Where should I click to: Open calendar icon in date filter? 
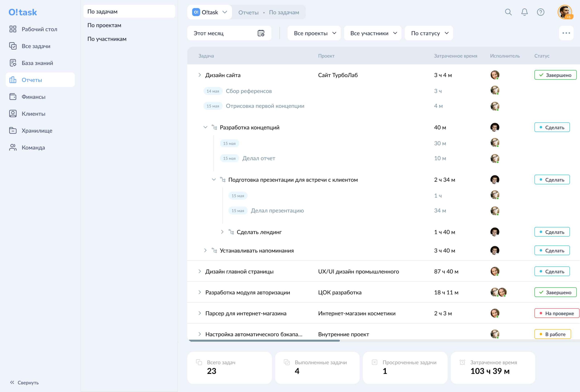(x=261, y=33)
